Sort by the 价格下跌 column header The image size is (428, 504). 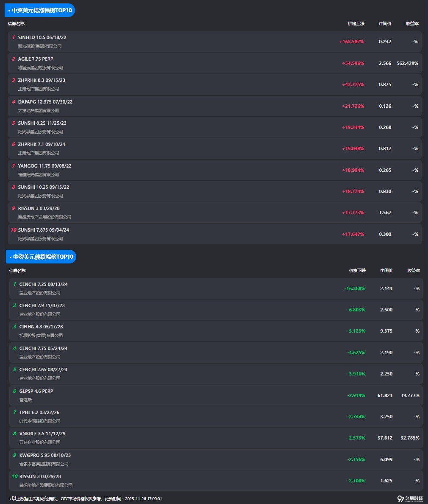(357, 271)
